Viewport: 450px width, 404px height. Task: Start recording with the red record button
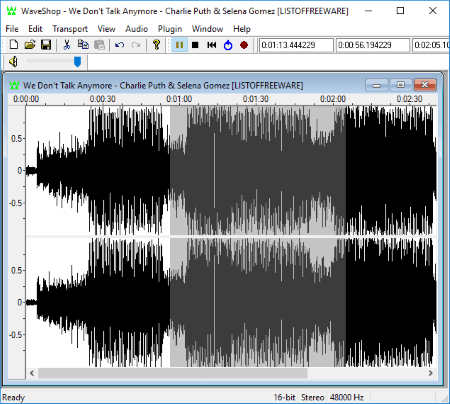(244, 45)
